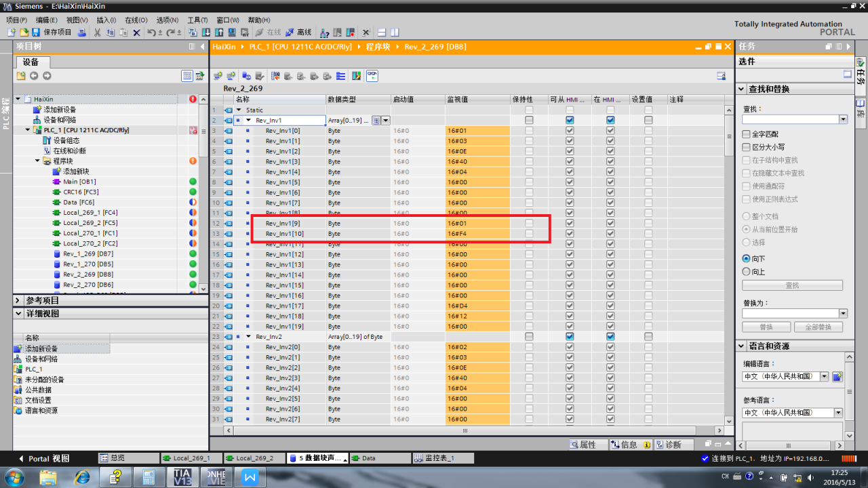The width and height of the screenshot is (868, 488).
Task: Toggle 保持性 checkbox for Rev_Inv1
Action: click(x=529, y=120)
